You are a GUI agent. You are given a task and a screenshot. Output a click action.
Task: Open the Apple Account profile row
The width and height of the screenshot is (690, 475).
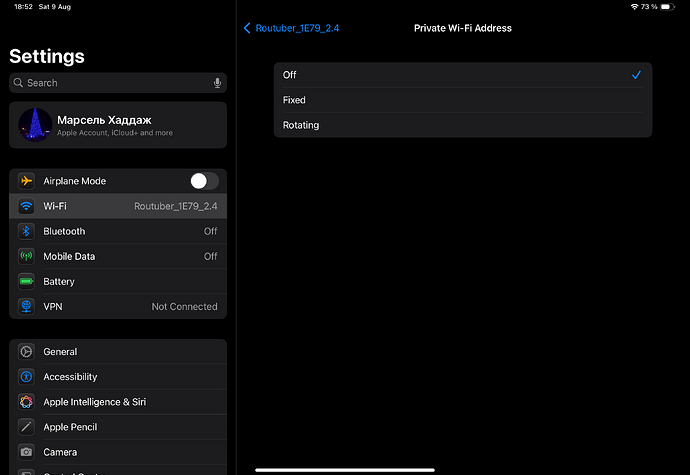pyautogui.click(x=118, y=125)
